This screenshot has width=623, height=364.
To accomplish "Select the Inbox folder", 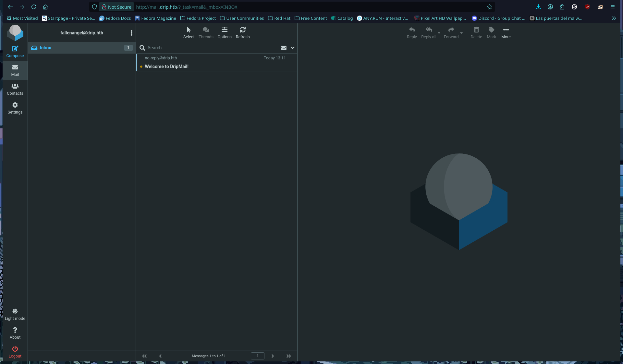I will [45, 48].
